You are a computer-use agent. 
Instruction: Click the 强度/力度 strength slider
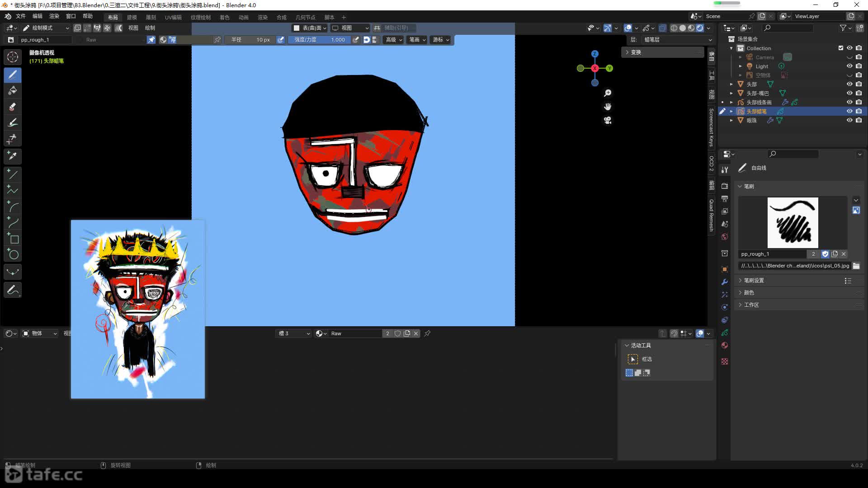[319, 40]
